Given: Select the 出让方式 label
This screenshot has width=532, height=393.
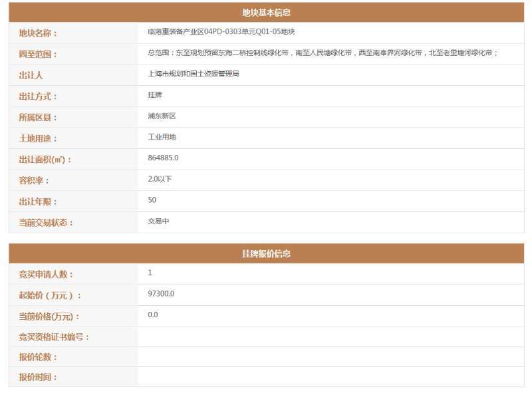Looking at the screenshot, I should (x=38, y=96).
